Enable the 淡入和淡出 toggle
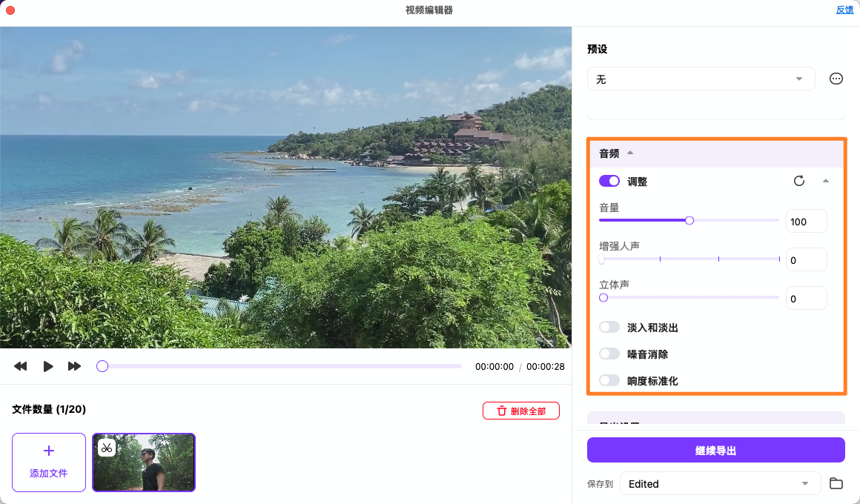This screenshot has height=504, width=860. 609,327
